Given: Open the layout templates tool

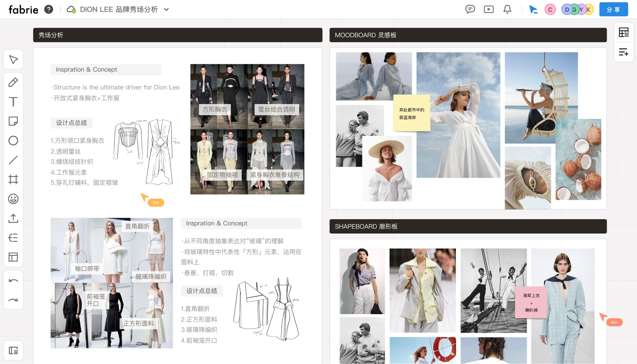Looking at the screenshot, I should [x=13, y=257].
